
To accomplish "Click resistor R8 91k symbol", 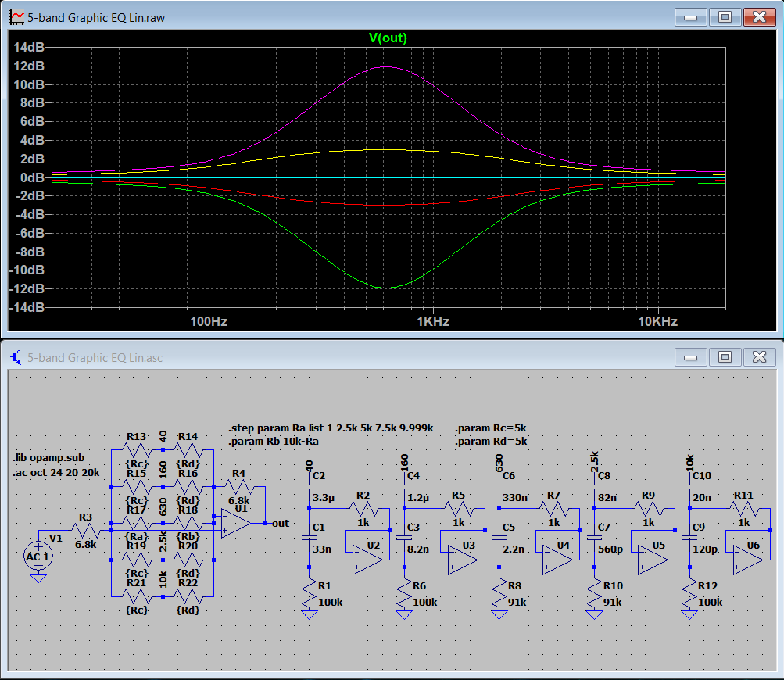I will 499,594.
